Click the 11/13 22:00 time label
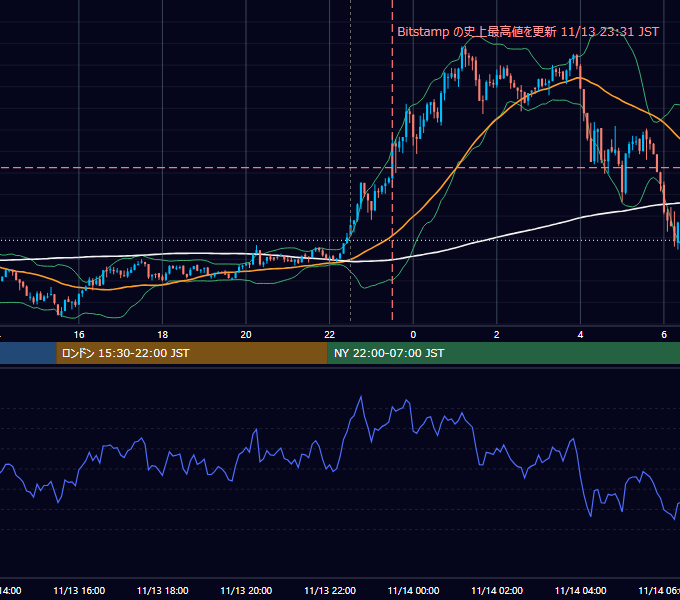Image resolution: width=680 pixels, height=600 pixels. (330, 590)
